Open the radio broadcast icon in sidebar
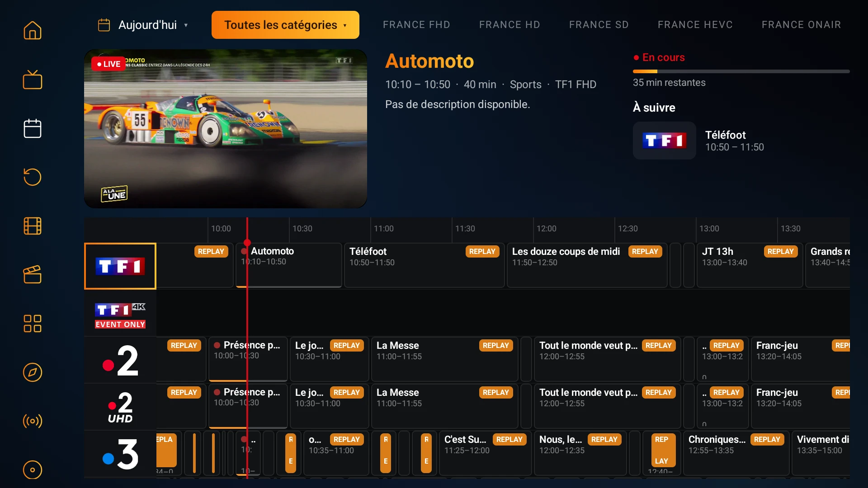This screenshot has width=868, height=488. (33, 421)
